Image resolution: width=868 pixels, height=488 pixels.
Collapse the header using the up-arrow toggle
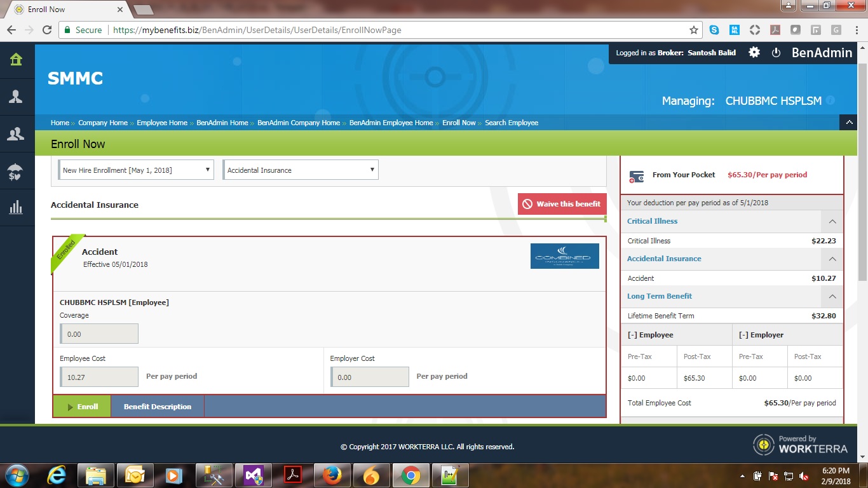(x=849, y=123)
